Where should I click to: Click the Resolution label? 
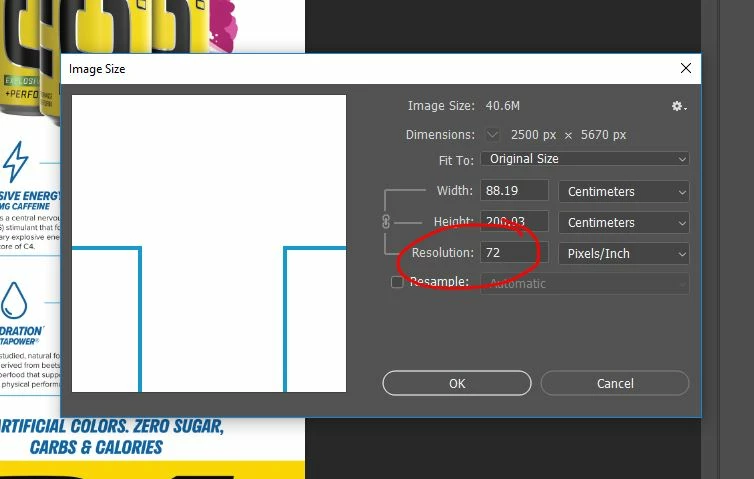pyautogui.click(x=442, y=252)
